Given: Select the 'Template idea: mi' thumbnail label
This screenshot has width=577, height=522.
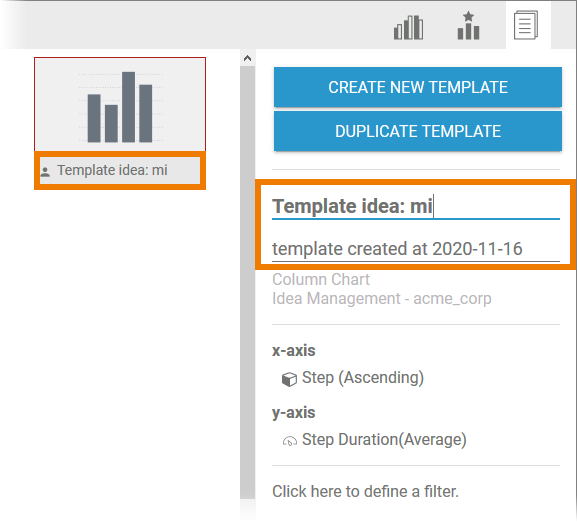Looking at the screenshot, I should click(x=112, y=170).
